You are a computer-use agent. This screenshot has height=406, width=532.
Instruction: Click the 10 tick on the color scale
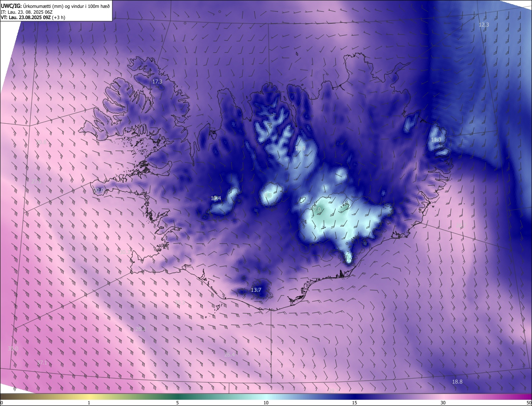click(266, 403)
